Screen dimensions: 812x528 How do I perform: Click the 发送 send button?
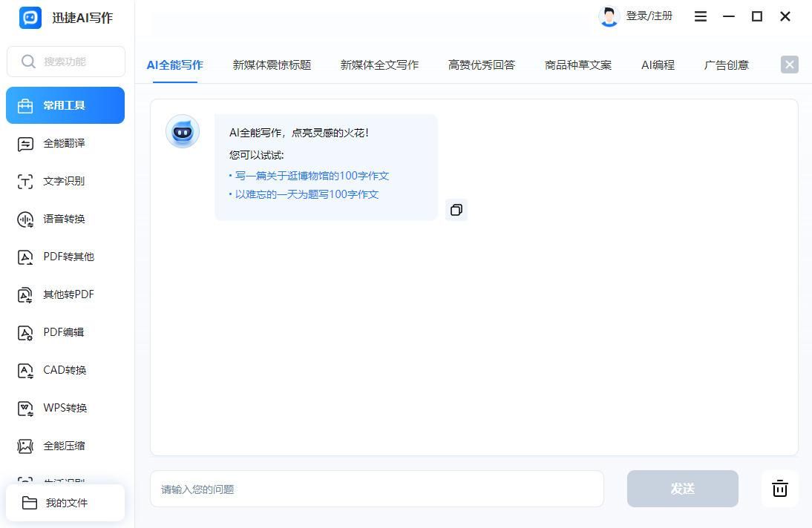click(x=683, y=489)
